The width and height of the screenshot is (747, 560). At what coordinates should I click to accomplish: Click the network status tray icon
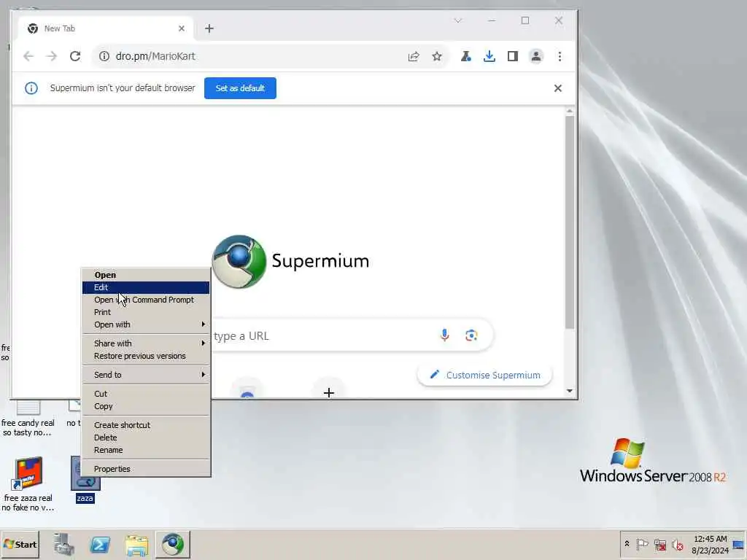coord(659,544)
